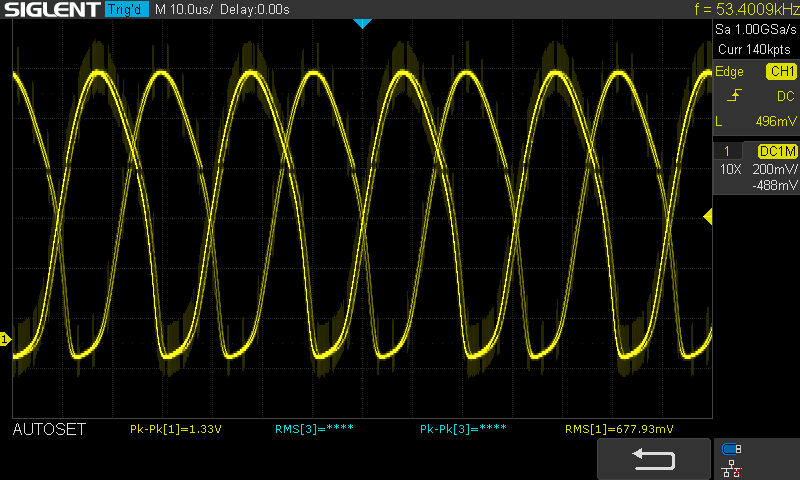Click the SIGLENT logo
Viewport: 800px width, 480px height.
click(52, 9)
